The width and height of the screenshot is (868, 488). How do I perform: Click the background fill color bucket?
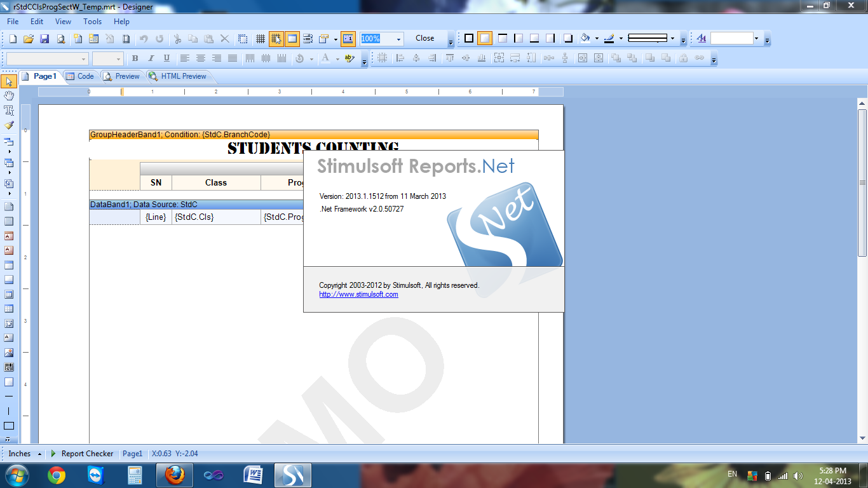[x=585, y=39]
